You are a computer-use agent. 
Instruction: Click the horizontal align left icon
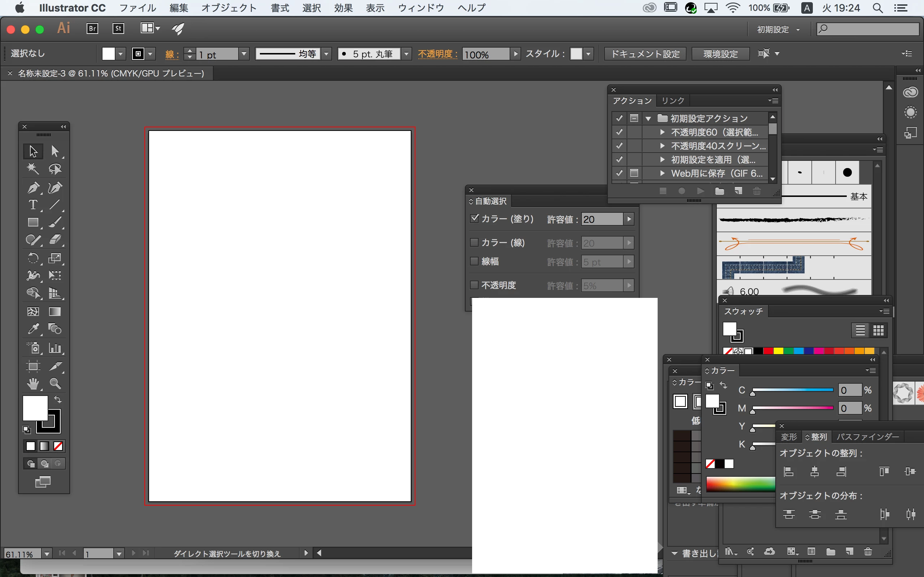788,472
